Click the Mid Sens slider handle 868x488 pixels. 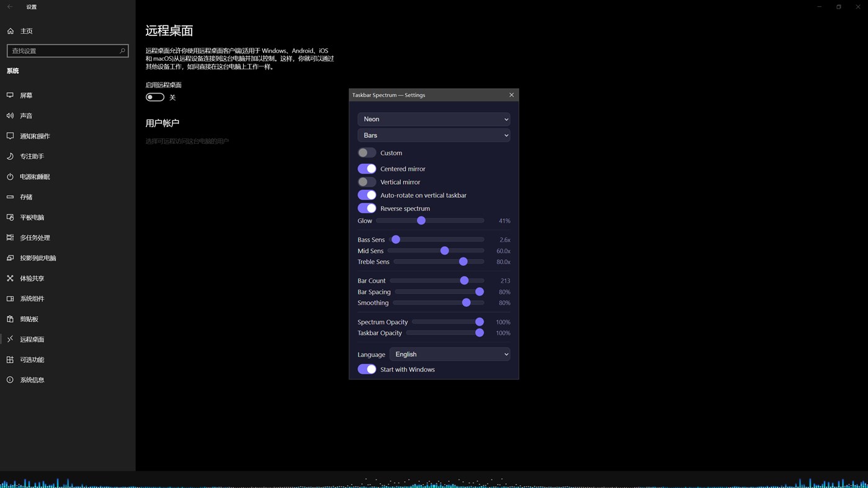pos(444,251)
